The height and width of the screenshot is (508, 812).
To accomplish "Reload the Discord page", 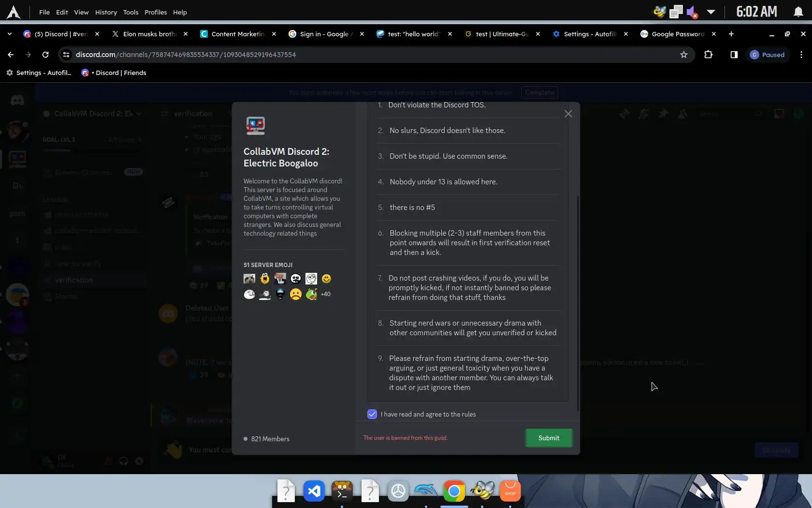I will point(45,55).
